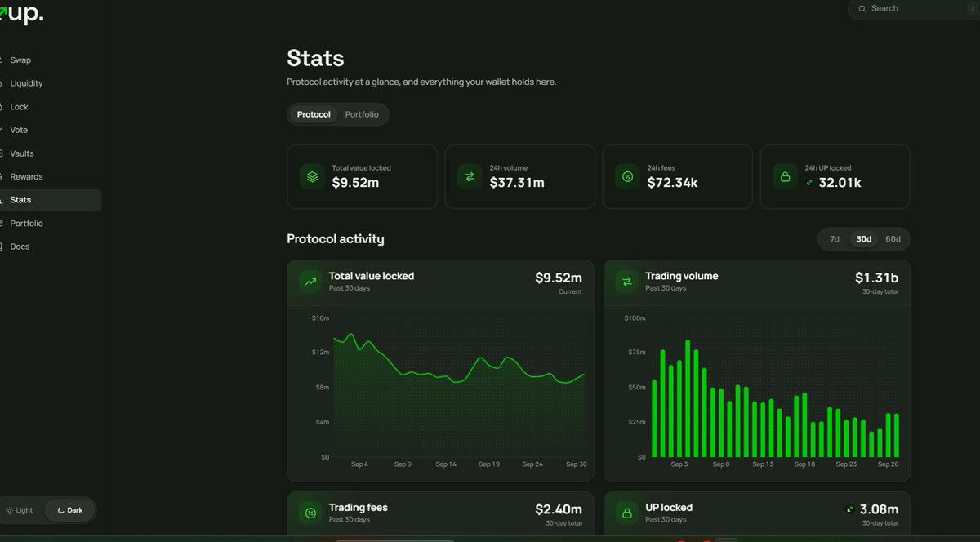Click the swap arrows icon on 24h volume card
The width and height of the screenshot is (980, 542).
(470, 176)
